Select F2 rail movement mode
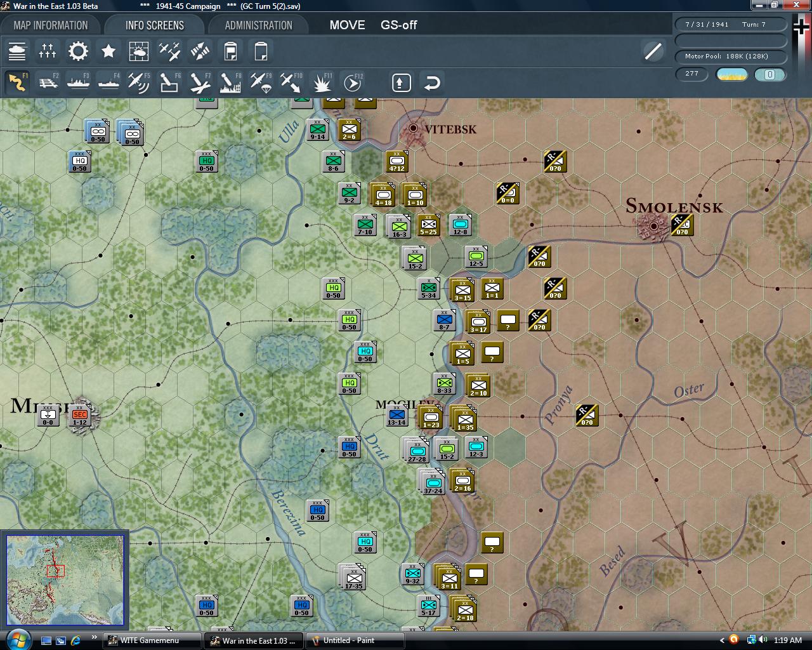Viewport: 812px width, 650px height. (48, 83)
